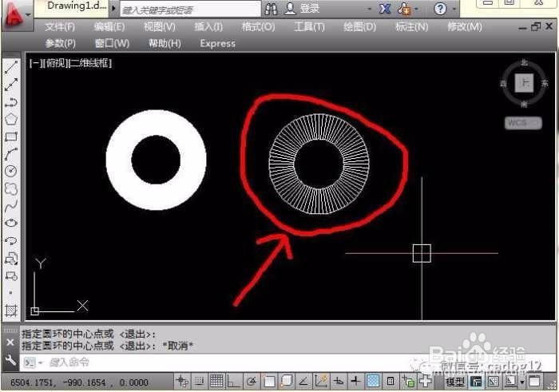Viewport: 559px width, 392px height.
Task: Toggle Ortho Mode in status bar
Action: (233, 382)
